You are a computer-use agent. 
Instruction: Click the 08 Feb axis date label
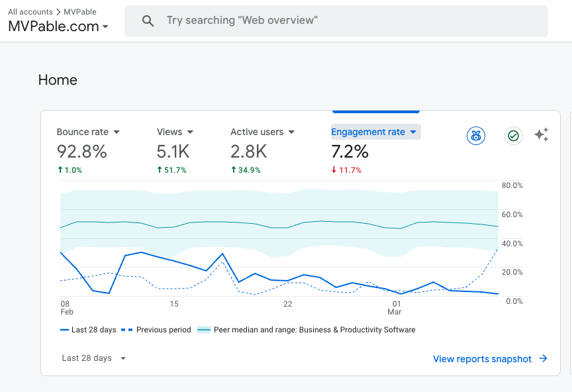pos(67,308)
